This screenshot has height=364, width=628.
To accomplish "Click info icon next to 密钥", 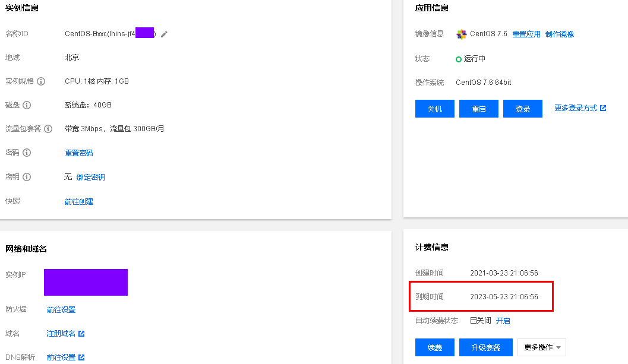I will (x=27, y=177).
